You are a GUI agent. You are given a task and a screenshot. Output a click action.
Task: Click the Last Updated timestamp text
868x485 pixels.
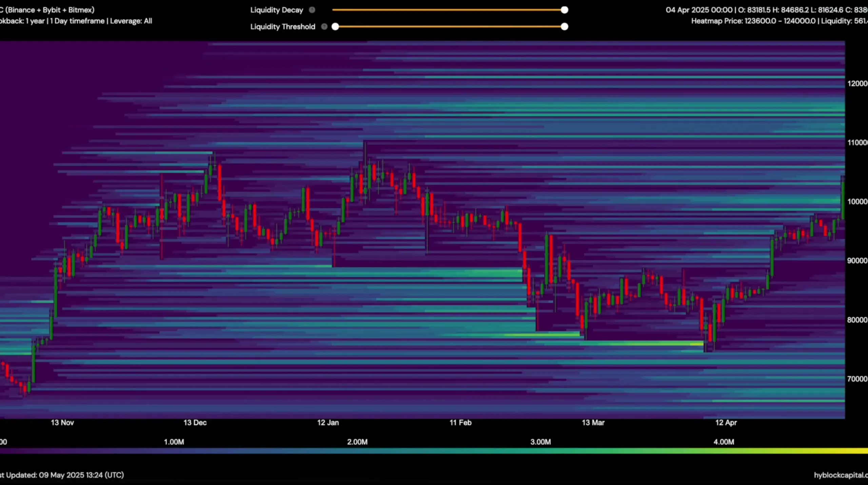click(x=63, y=475)
